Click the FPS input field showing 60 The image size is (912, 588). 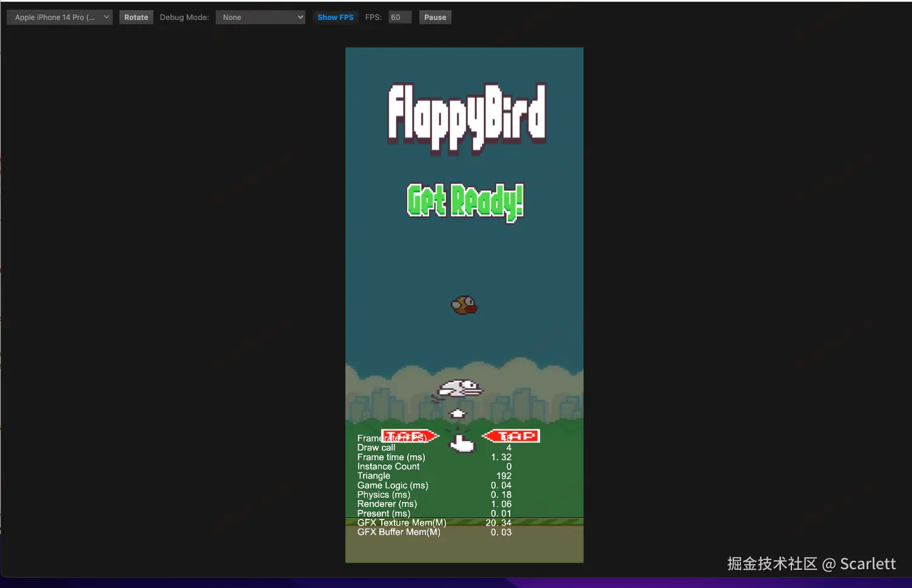click(399, 18)
